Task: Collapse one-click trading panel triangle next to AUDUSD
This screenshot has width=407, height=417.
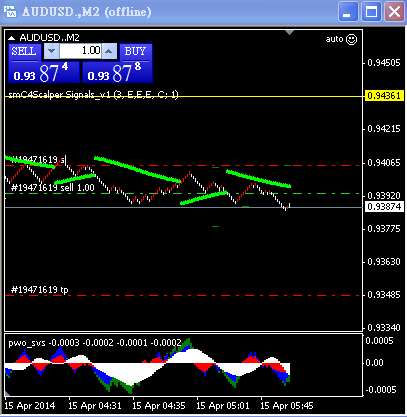Action: [x=12, y=38]
